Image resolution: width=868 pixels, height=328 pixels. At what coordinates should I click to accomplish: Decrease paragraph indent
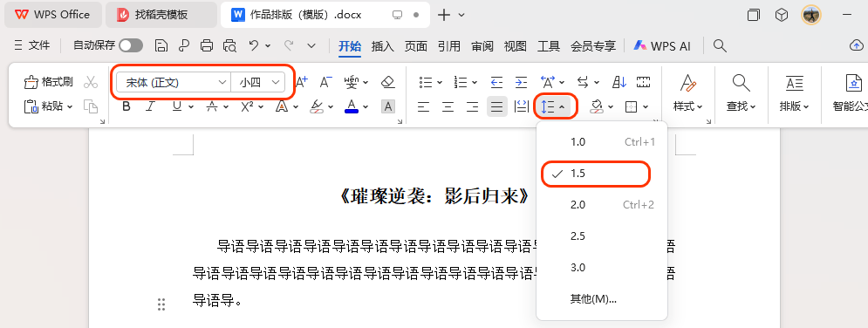(496, 82)
